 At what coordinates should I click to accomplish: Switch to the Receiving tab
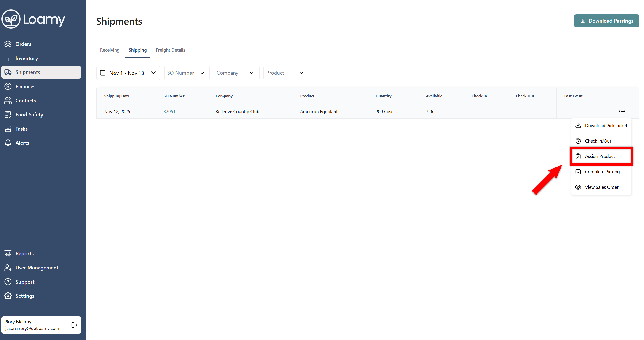(x=110, y=50)
